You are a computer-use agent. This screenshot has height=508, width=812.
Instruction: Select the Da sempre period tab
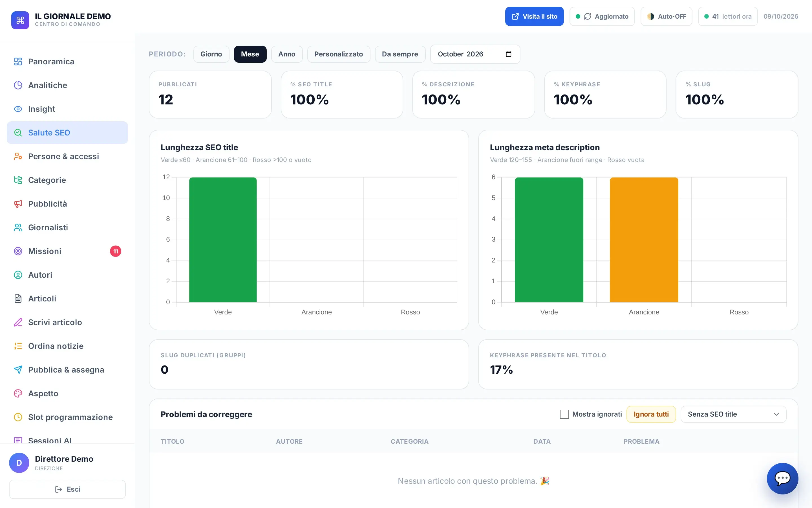pyautogui.click(x=400, y=54)
